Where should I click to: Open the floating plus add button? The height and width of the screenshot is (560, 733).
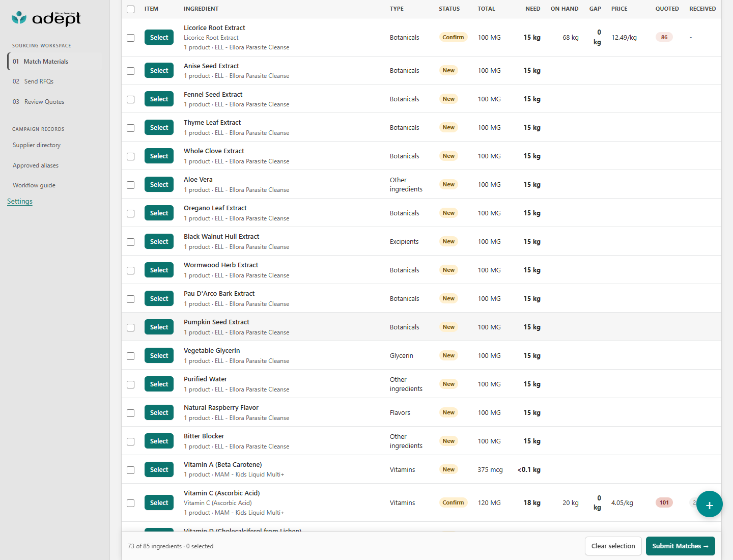pyautogui.click(x=710, y=504)
